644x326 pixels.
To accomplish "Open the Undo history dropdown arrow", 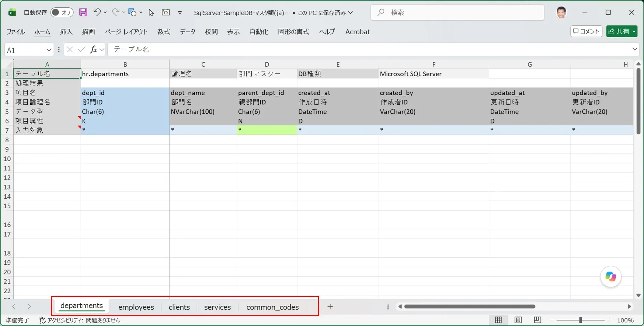I will (x=105, y=13).
